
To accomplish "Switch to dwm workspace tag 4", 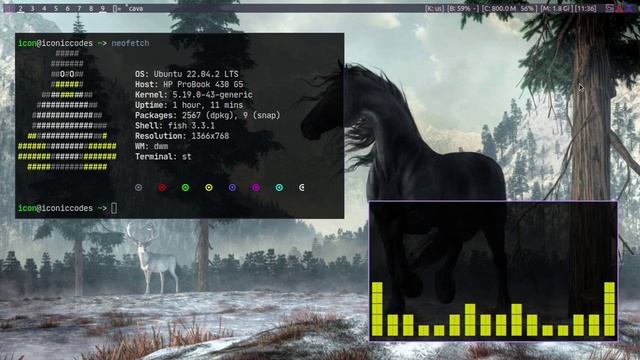I will pyautogui.click(x=44, y=8).
